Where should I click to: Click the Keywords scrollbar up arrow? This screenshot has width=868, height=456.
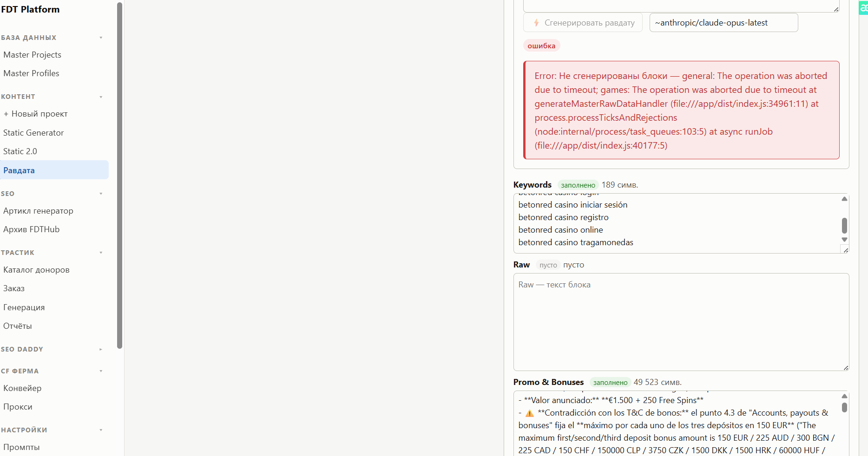(x=844, y=199)
